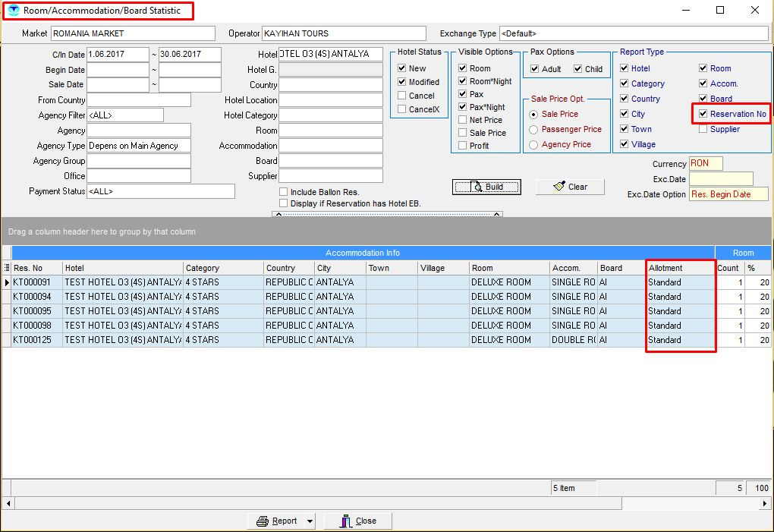The image size is (774, 532).
Task: Click the Close door icon button
Action: click(x=345, y=521)
